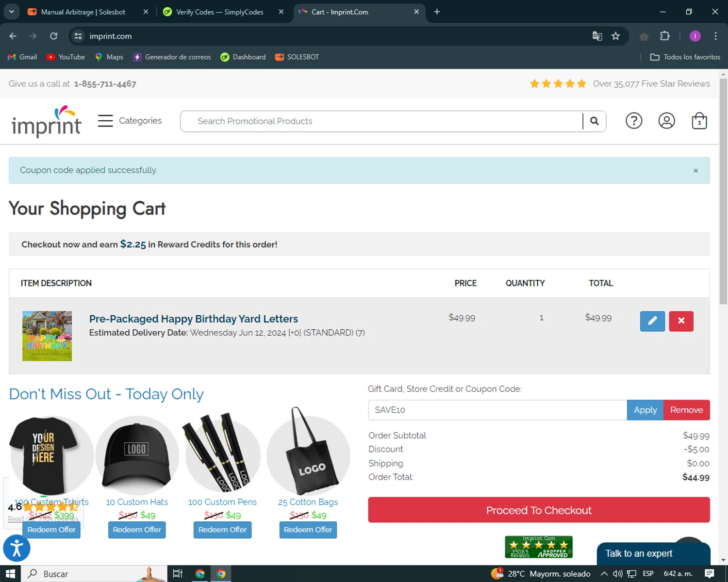
Task: Focus the Search Promotional Products field
Action: (x=381, y=121)
